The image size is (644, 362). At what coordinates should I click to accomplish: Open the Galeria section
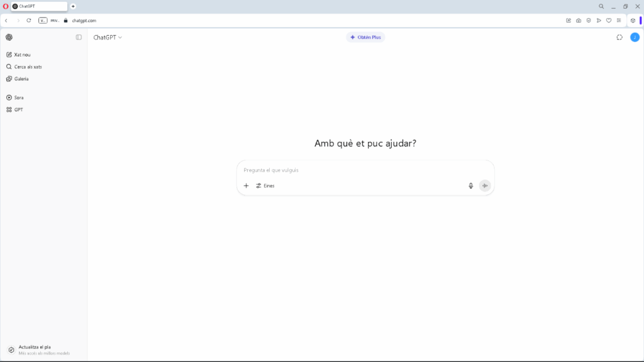click(43, 79)
